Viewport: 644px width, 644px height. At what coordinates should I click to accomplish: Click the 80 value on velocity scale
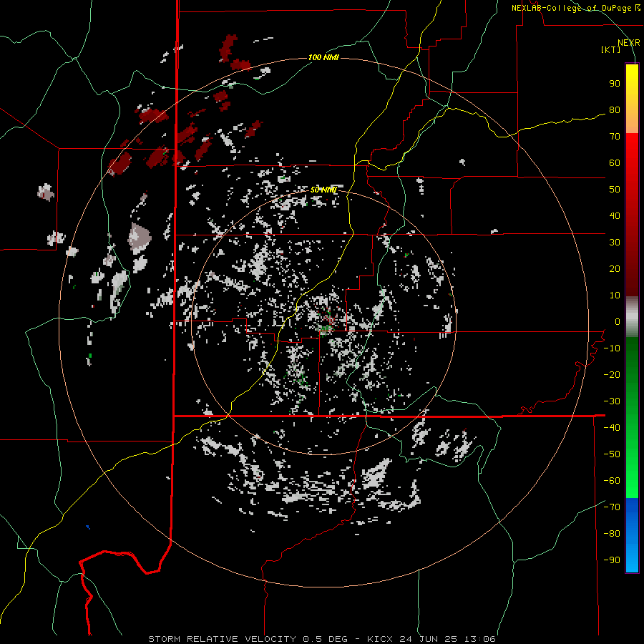click(x=615, y=110)
